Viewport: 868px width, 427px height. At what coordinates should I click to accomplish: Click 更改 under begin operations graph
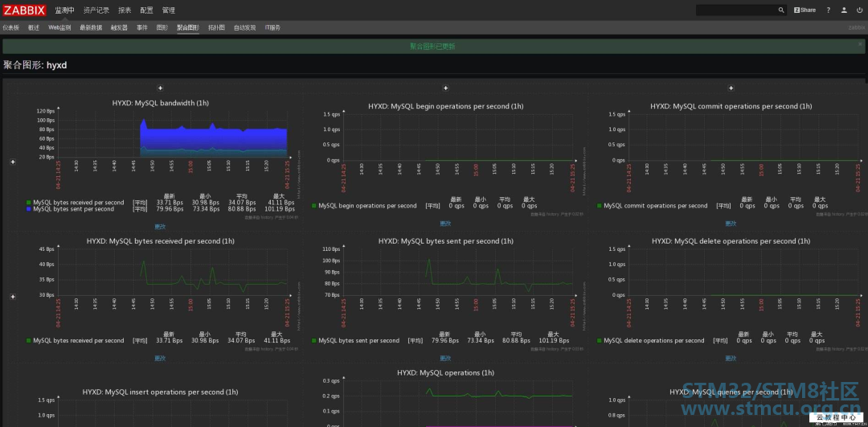coord(445,224)
